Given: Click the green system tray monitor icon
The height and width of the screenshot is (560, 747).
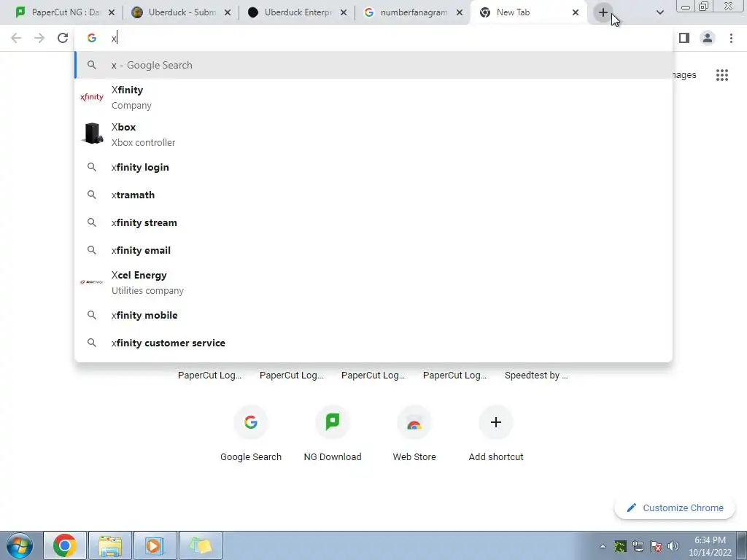Looking at the screenshot, I should (x=620, y=546).
